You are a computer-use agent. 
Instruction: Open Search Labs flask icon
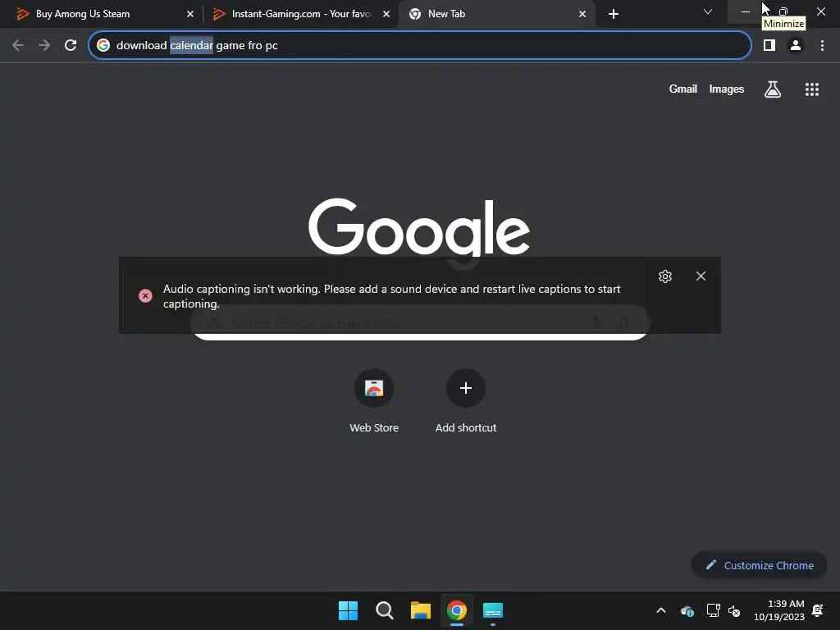[x=773, y=89]
